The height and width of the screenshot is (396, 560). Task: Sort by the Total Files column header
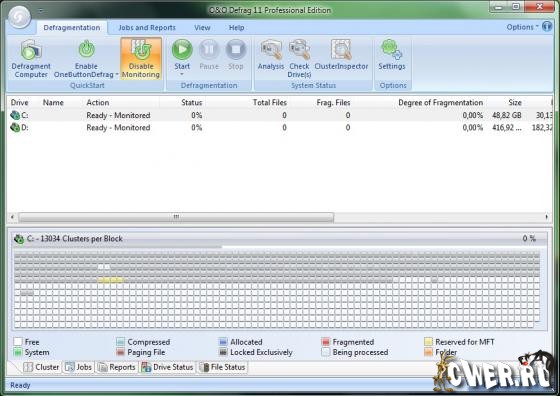click(270, 103)
